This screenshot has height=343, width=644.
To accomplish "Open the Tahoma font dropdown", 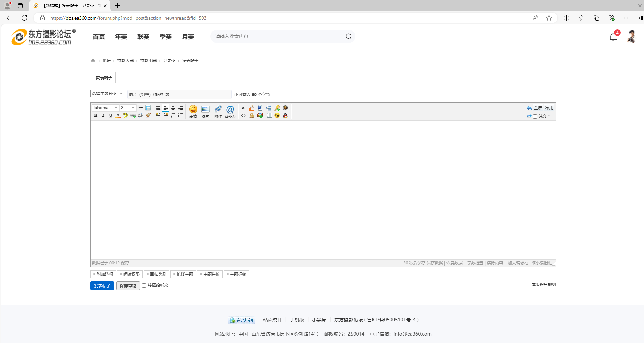I will pyautogui.click(x=106, y=108).
